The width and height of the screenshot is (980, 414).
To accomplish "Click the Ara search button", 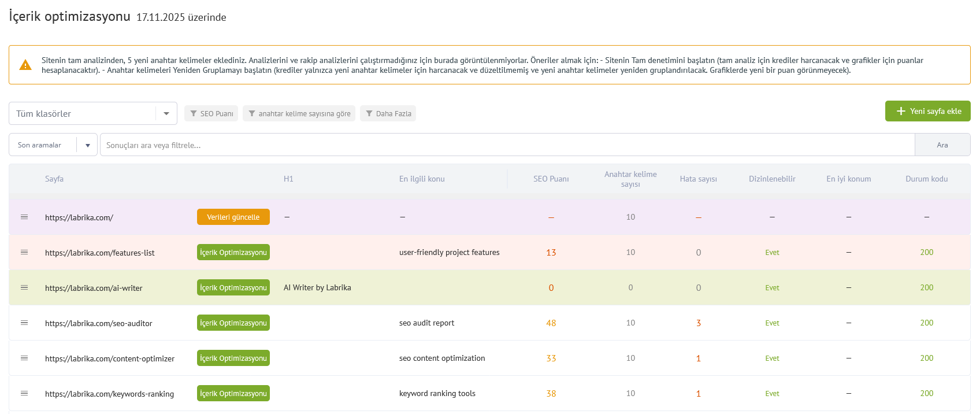I will click(x=942, y=145).
